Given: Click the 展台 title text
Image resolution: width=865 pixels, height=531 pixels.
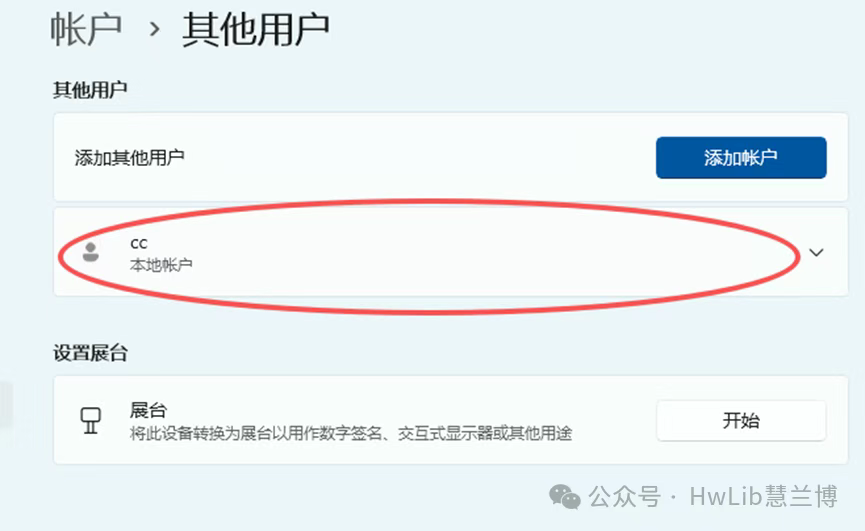Looking at the screenshot, I should pyautogui.click(x=148, y=410).
